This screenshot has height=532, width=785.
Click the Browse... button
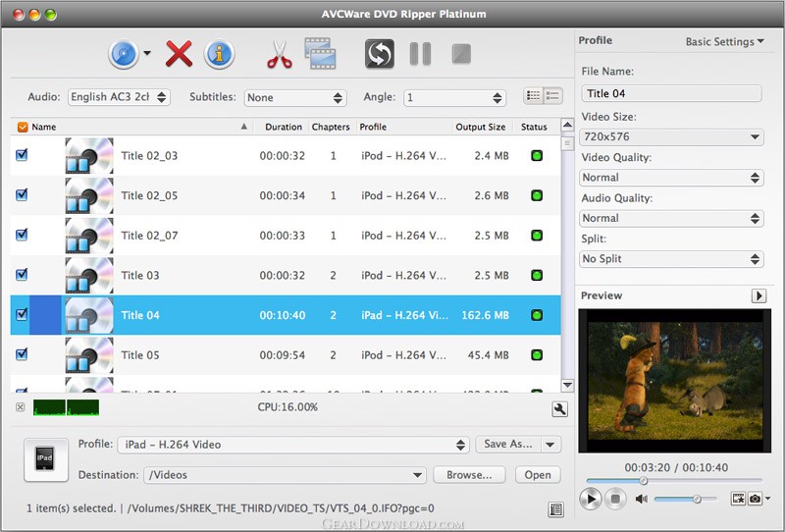tap(469, 475)
